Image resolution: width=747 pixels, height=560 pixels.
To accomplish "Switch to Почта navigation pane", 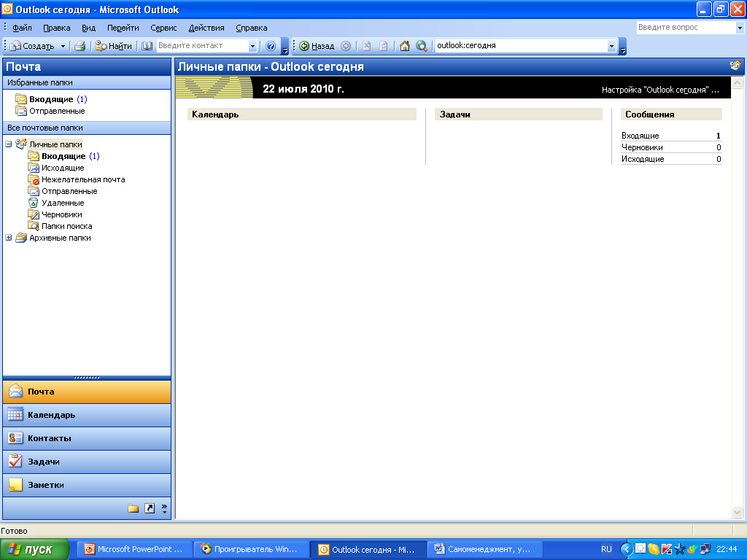I will click(87, 392).
